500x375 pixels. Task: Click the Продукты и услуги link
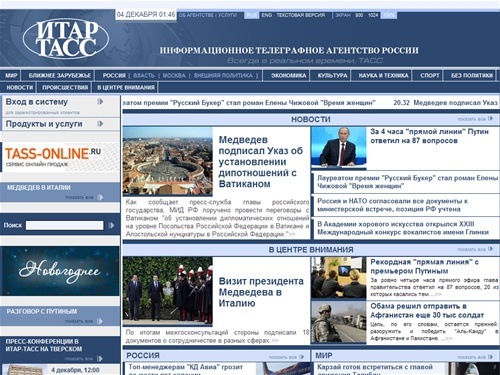[x=44, y=124]
